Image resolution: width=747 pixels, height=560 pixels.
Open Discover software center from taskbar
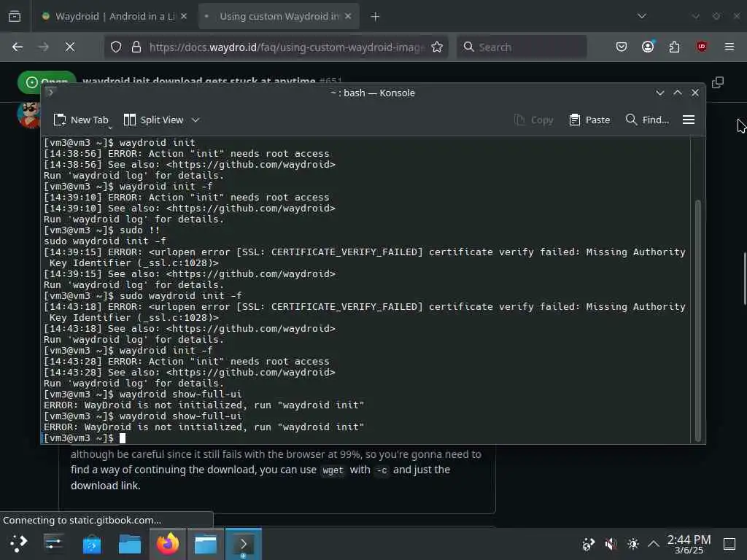91,544
